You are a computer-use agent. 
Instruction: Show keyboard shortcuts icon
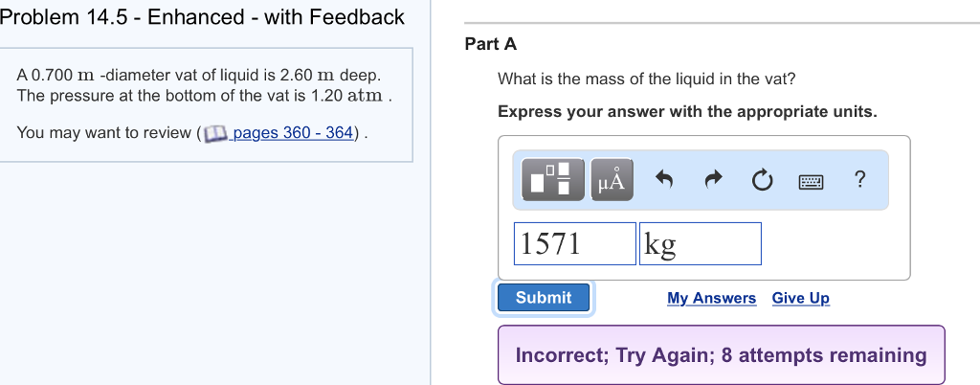(x=811, y=180)
